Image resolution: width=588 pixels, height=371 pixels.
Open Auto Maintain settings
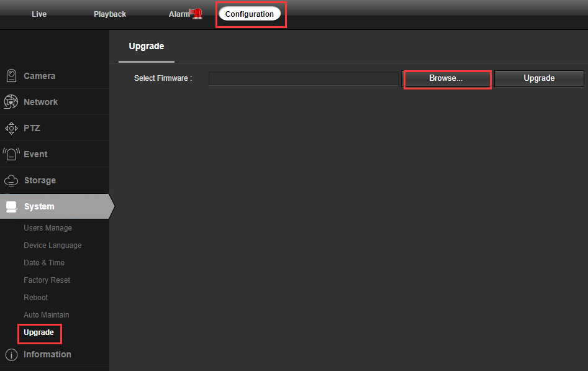pyautogui.click(x=46, y=314)
